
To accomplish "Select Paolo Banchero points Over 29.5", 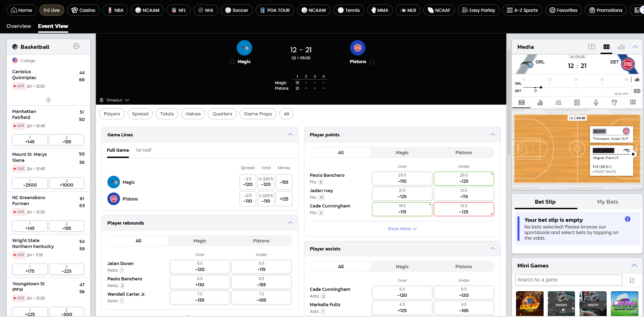I will coord(402,179).
